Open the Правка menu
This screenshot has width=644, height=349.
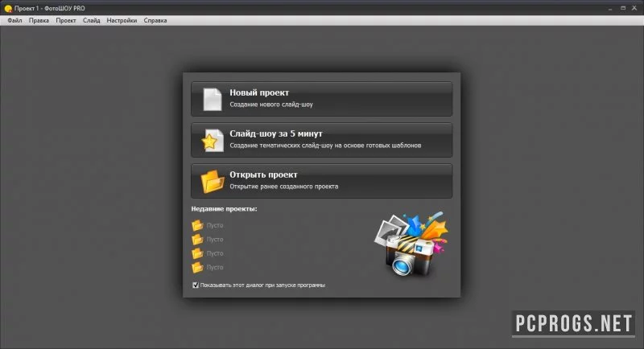click(x=39, y=20)
